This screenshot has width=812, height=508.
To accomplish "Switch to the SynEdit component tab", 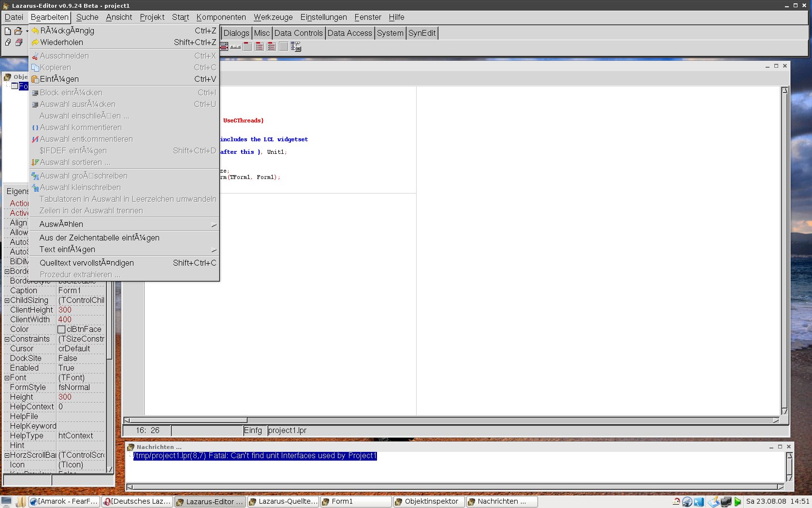I will (421, 33).
